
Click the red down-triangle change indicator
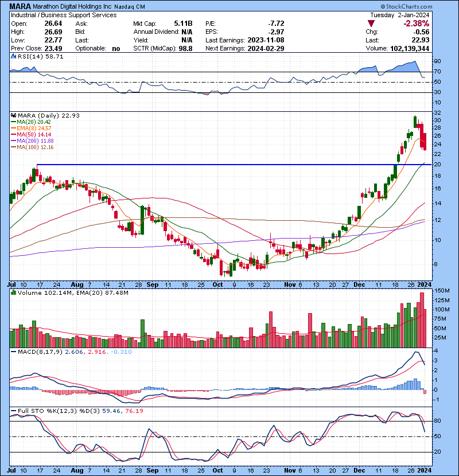click(x=371, y=24)
